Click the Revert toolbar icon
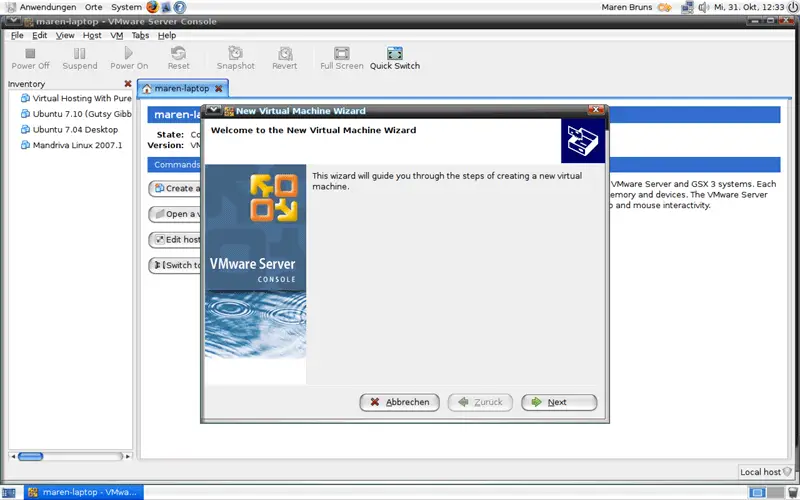 pyautogui.click(x=285, y=54)
